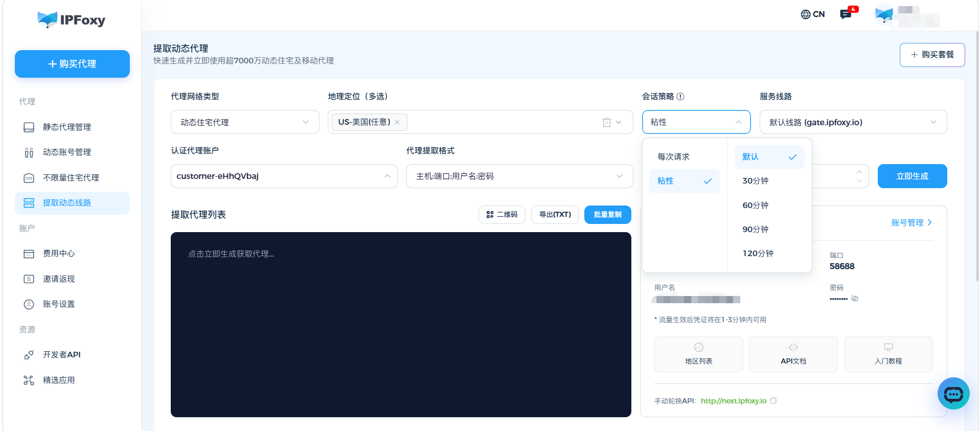This screenshot has width=980, height=431.
Task: Choose the 30分钟 duration option
Action: (769, 181)
